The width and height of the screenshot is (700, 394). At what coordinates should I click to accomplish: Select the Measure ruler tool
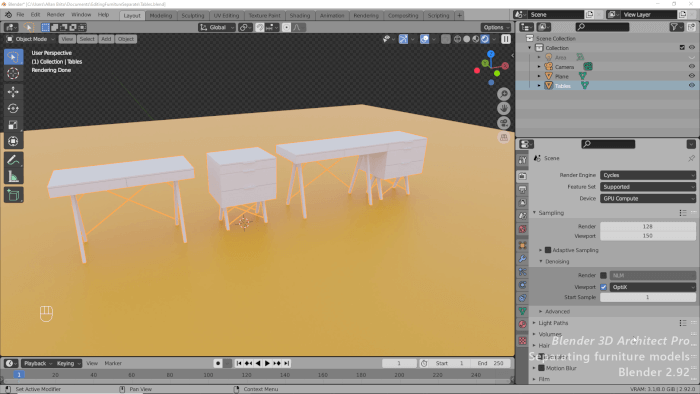13,177
